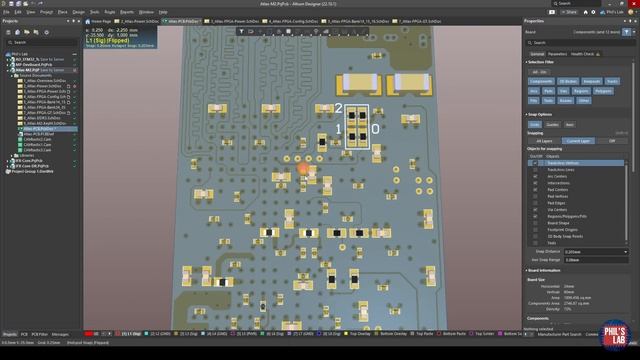
Task: Open the Snap Distance dropdown
Action: (625, 252)
